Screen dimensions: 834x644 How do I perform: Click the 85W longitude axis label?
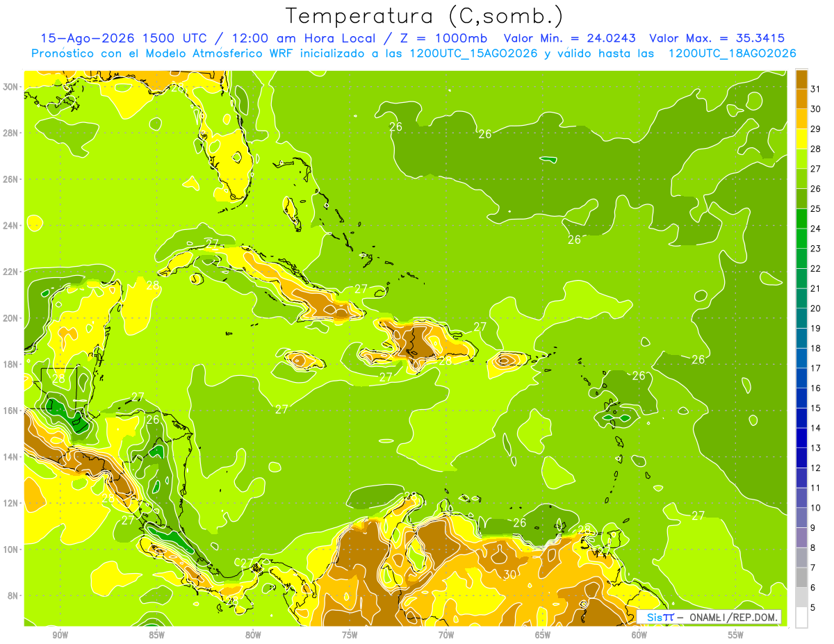(156, 636)
